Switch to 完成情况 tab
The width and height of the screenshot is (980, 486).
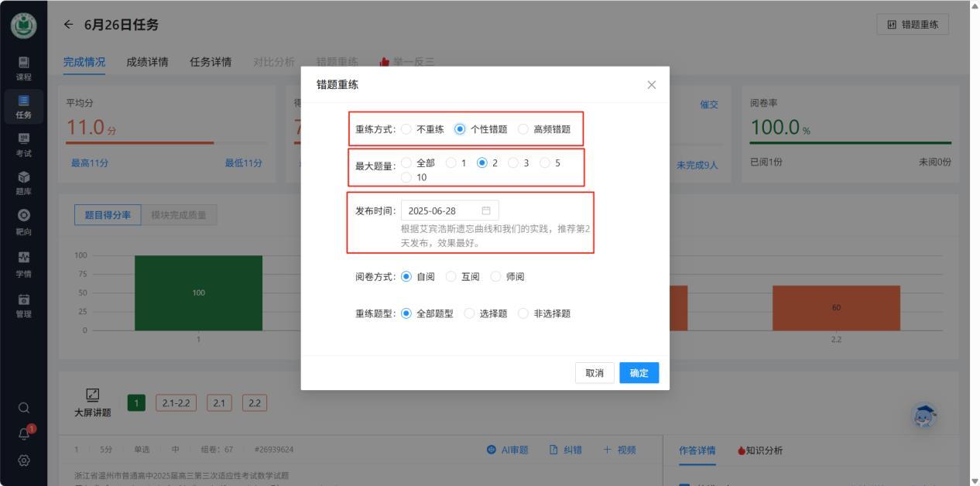84,62
